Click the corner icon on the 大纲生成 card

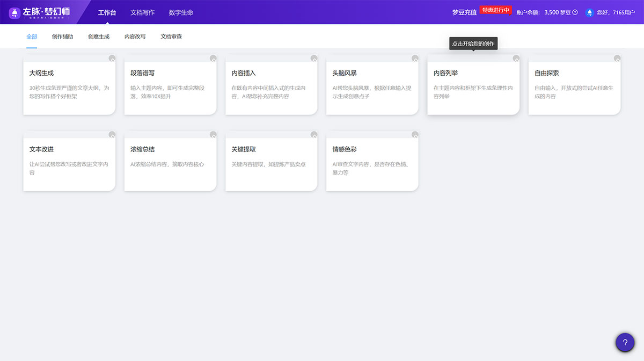112,58
